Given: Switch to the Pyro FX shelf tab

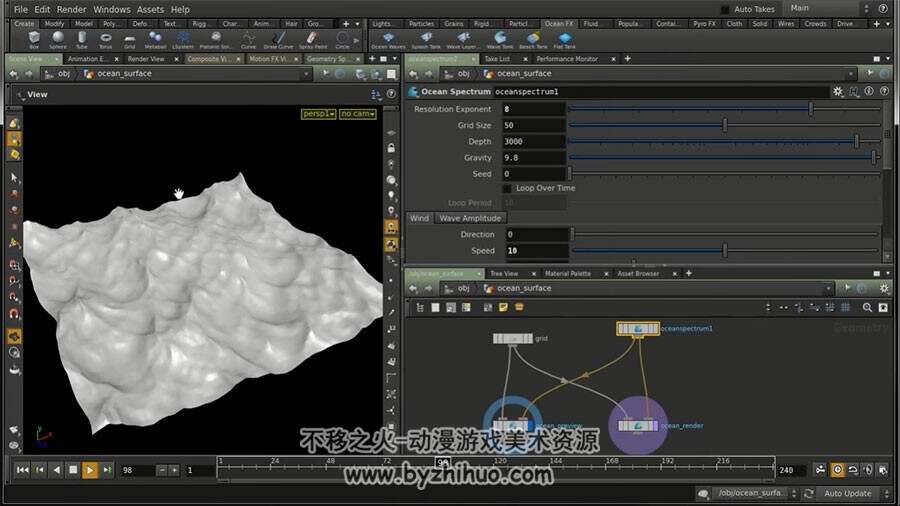Looking at the screenshot, I should 704,24.
